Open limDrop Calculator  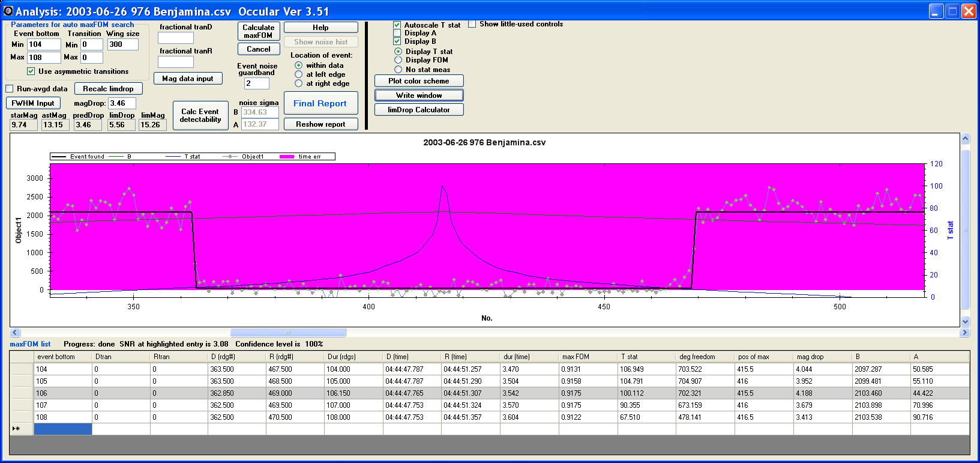[x=419, y=110]
